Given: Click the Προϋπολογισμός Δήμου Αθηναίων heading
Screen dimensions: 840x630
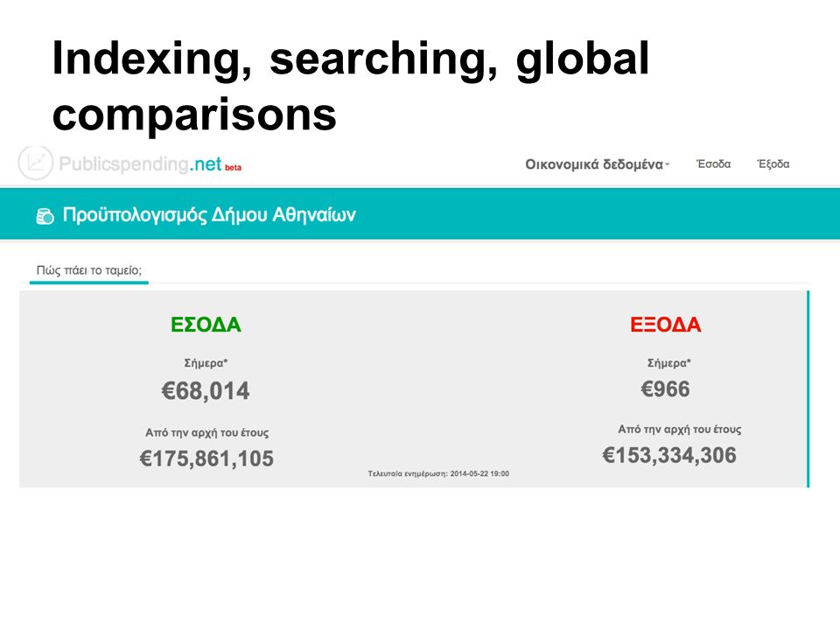Looking at the screenshot, I should [x=209, y=215].
